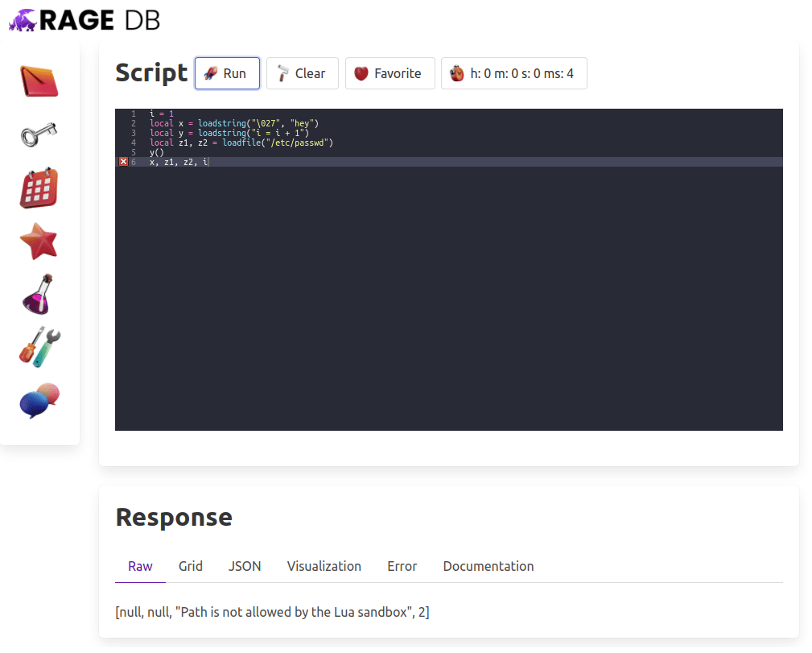Image resolution: width=812 pixels, height=653 pixels.
Task: Click the execution timer display
Action: coord(513,73)
